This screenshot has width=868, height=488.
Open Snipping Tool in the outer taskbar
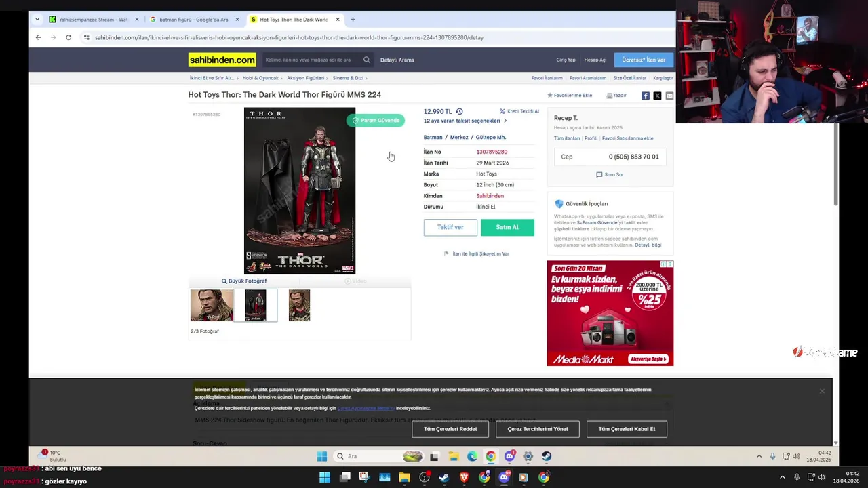click(x=363, y=477)
